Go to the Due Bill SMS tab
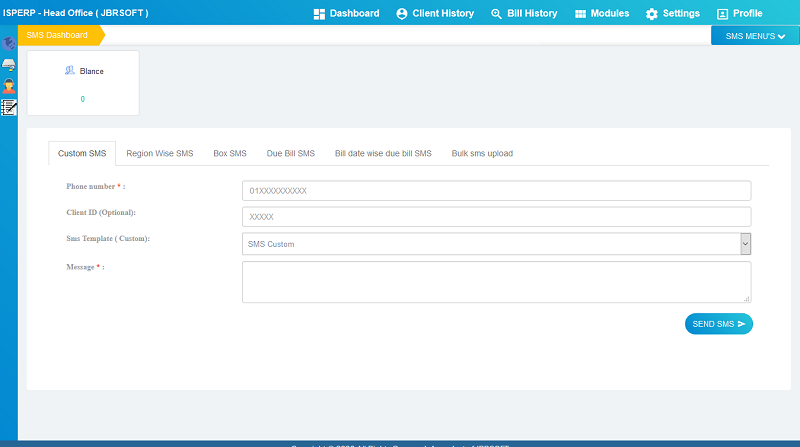Viewport: 800px width, 447px height. tap(291, 153)
